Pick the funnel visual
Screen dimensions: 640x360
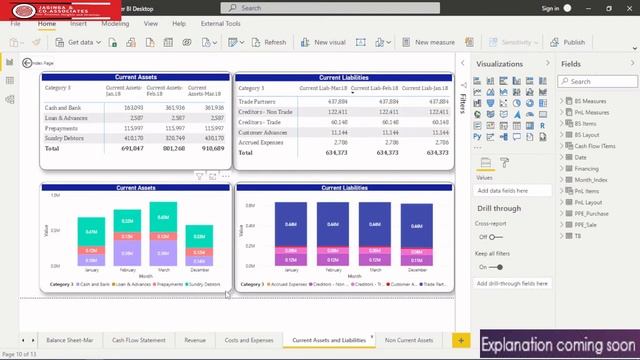click(490, 103)
